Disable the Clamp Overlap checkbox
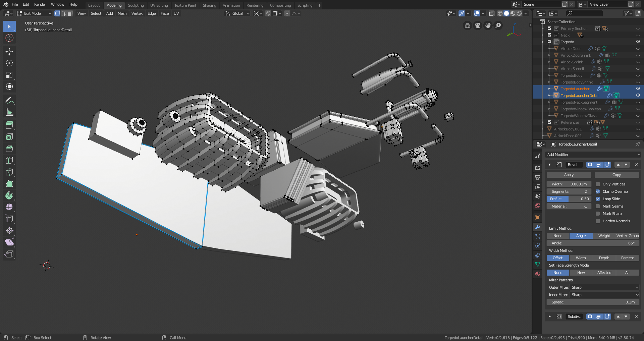Screen dimensions: 644x341 [x=598, y=191]
